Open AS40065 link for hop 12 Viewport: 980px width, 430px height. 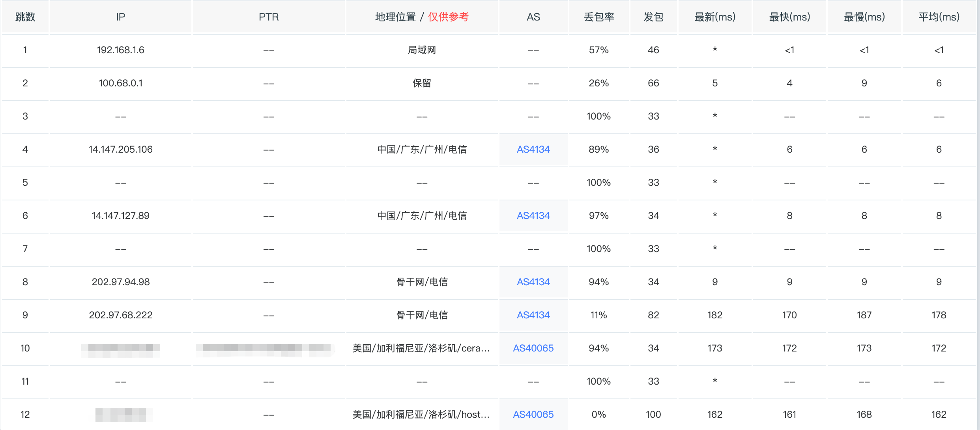coord(533,415)
